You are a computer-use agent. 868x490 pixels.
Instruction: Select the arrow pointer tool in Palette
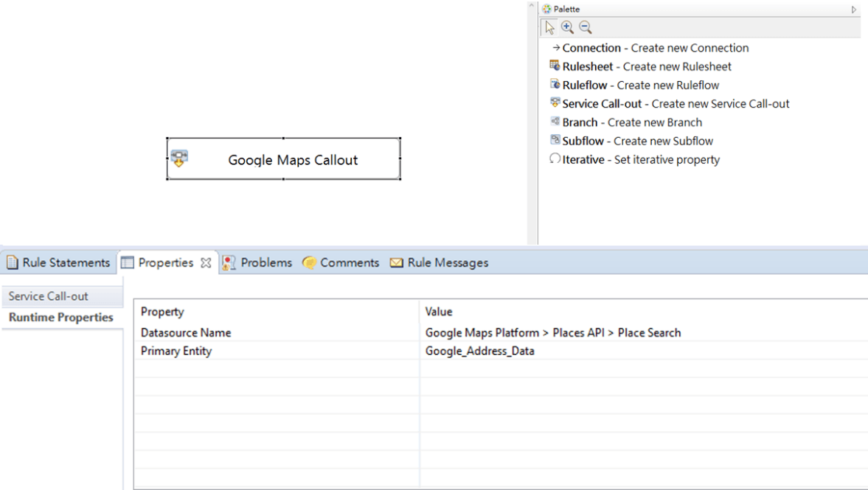point(549,28)
